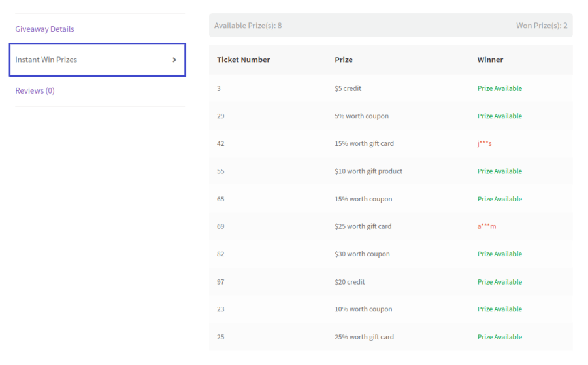Click Prize Available for $10 gift product
The height and width of the screenshot is (365, 588).
pos(500,171)
